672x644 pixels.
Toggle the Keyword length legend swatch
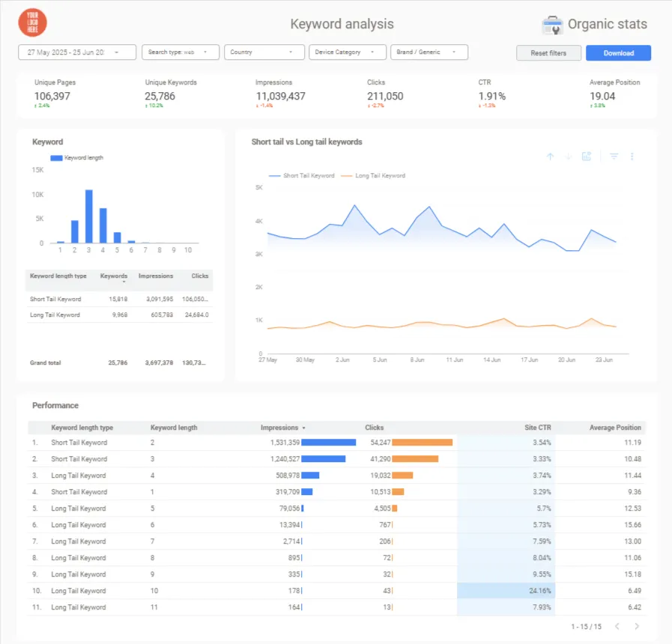coord(57,158)
